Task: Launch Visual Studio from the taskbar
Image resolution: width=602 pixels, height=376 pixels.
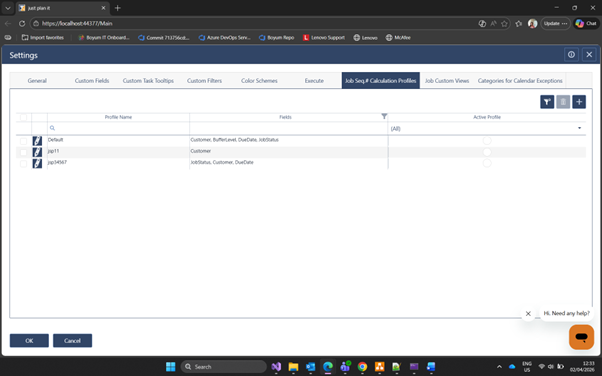Action: (276, 366)
